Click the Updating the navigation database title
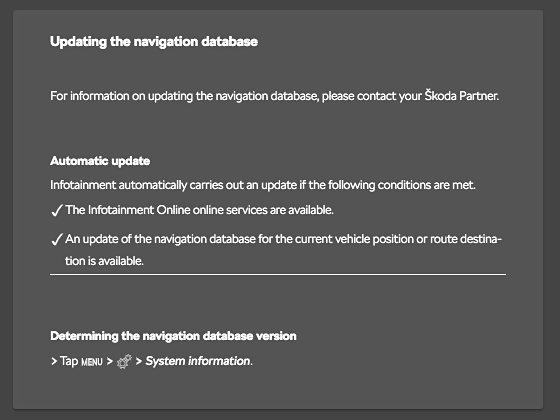Image resolution: width=560 pixels, height=420 pixels. click(154, 42)
